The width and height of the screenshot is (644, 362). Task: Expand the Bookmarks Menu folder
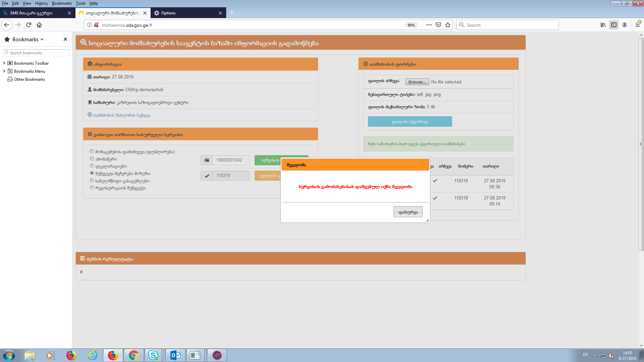tap(4, 71)
